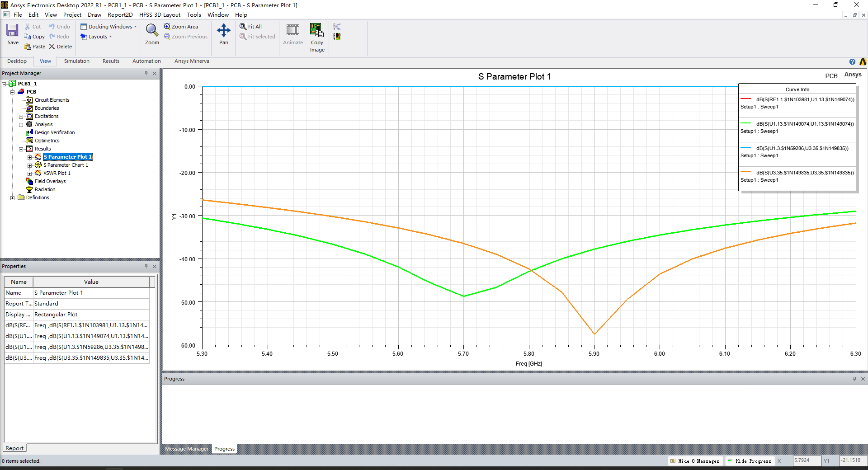868x470 pixels.
Task: Close the Project Manager panel
Action: (x=155, y=73)
